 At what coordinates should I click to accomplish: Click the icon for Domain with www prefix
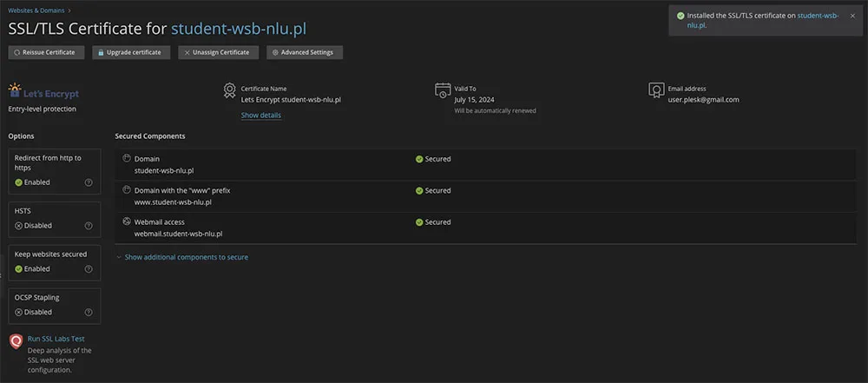click(126, 189)
